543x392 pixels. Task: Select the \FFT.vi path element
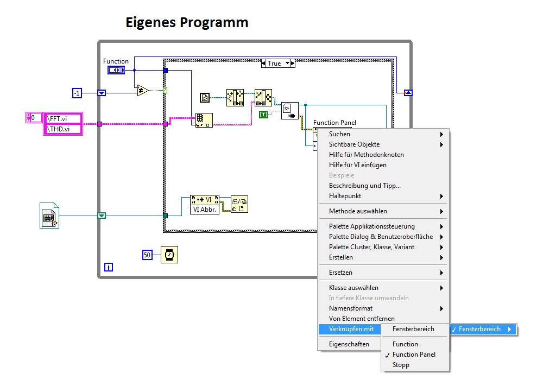pos(63,119)
